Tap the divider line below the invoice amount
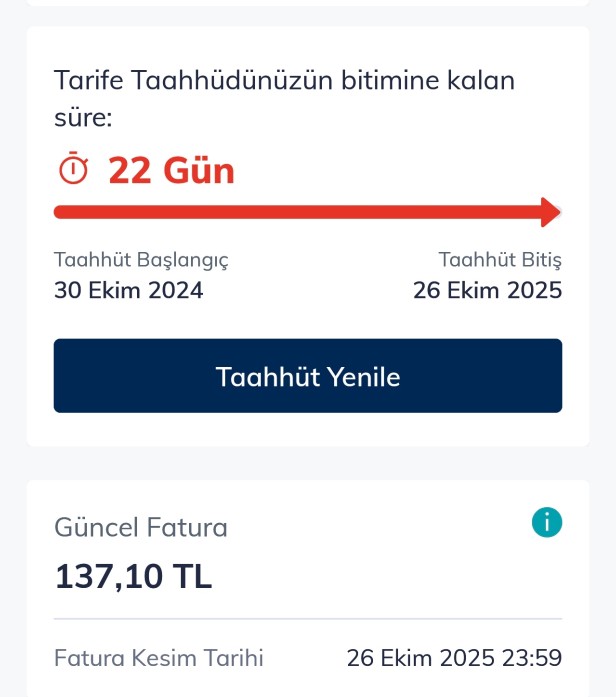The width and height of the screenshot is (616, 697). (308, 619)
